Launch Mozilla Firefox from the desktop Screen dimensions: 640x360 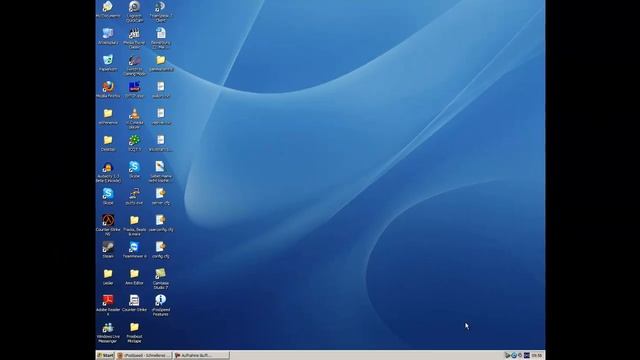pos(108,87)
